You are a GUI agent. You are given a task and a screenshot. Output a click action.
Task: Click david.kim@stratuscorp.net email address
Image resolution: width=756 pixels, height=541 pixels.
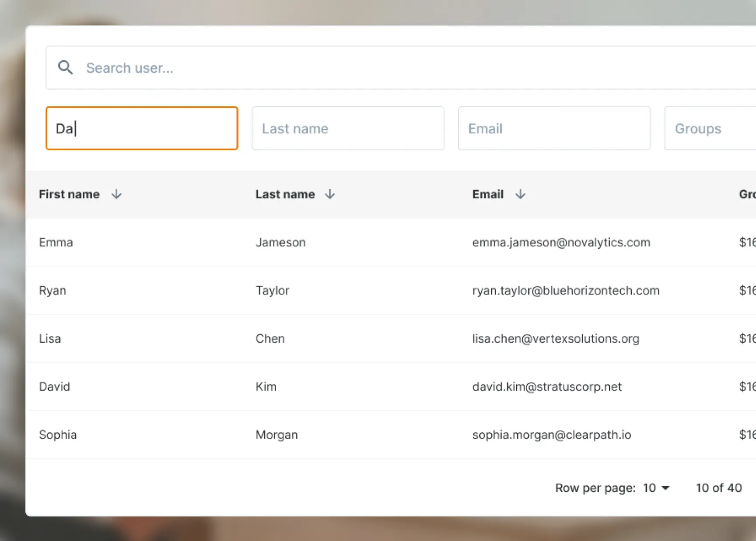point(546,386)
